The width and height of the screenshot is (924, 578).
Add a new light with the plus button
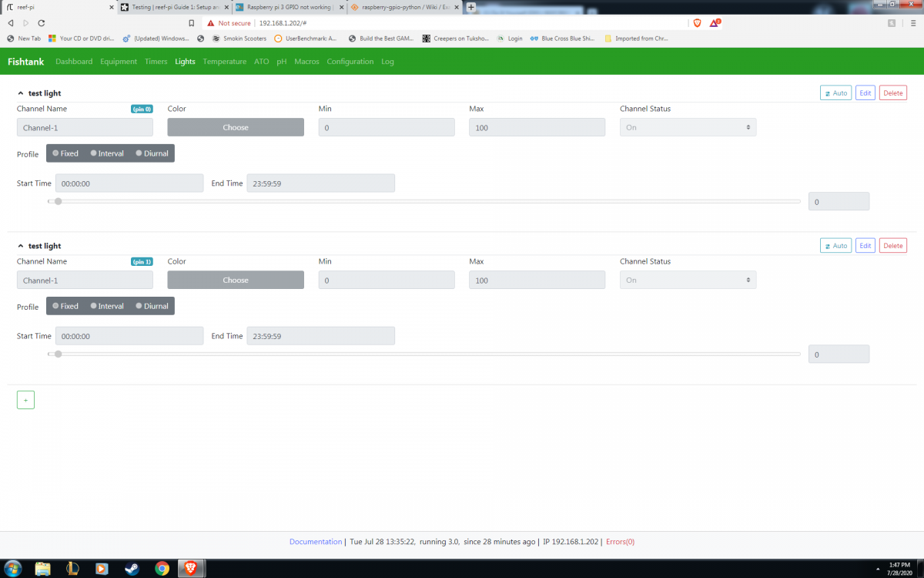[25, 400]
